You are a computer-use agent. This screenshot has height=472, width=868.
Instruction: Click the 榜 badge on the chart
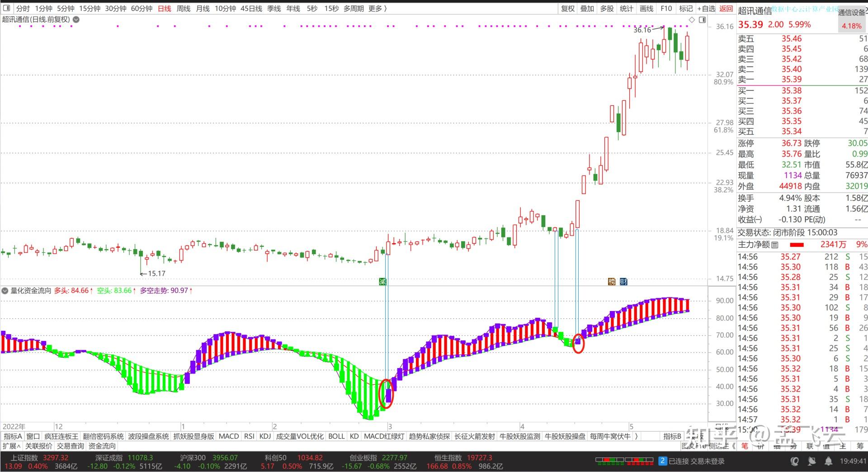tap(612, 282)
